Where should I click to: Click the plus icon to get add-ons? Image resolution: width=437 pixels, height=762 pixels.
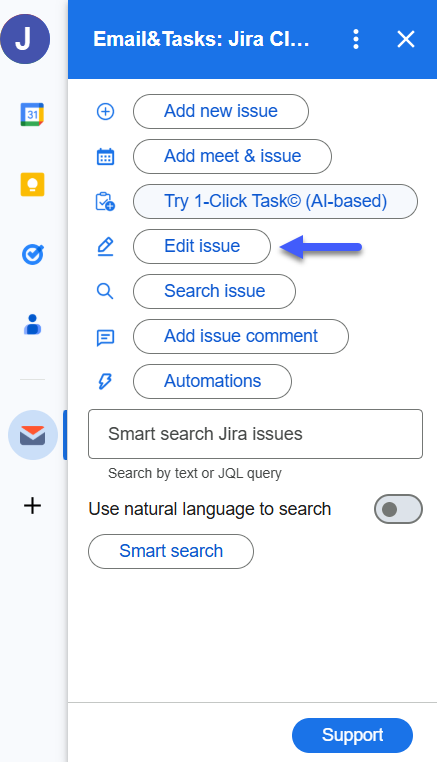(33, 506)
